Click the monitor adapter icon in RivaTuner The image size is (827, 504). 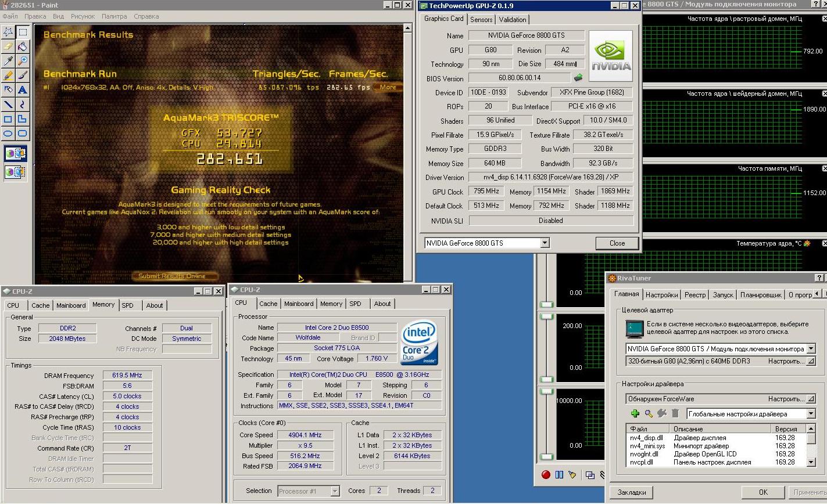[x=633, y=329]
